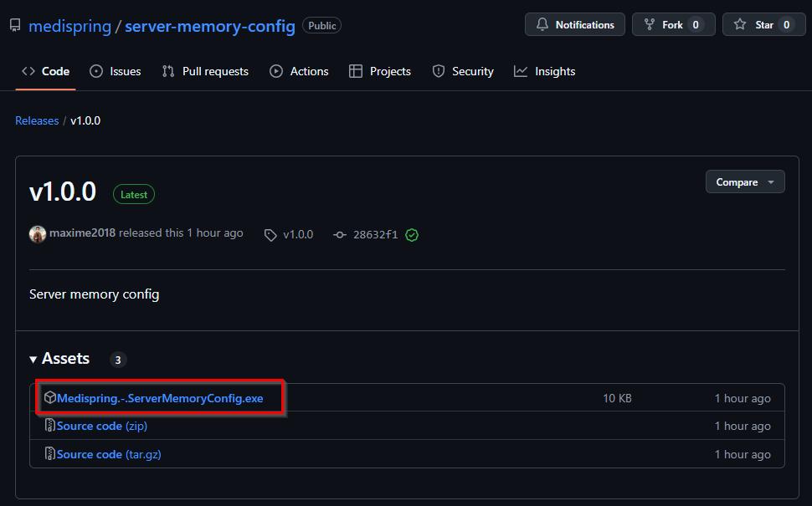The height and width of the screenshot is (506, 812).
Task: Star the repository
Action: (x=763, y=24)
